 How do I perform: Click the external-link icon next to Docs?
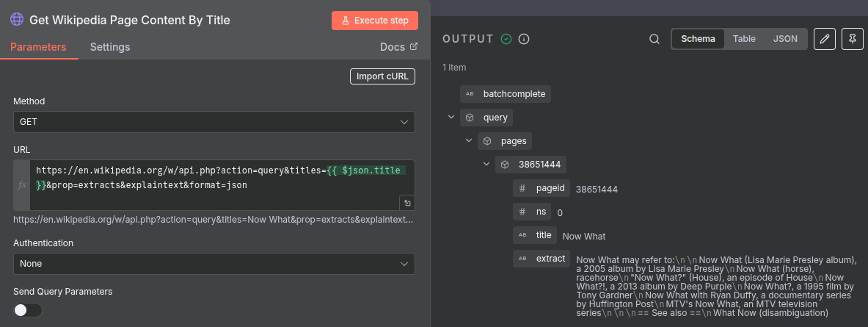tap(414, 46)
